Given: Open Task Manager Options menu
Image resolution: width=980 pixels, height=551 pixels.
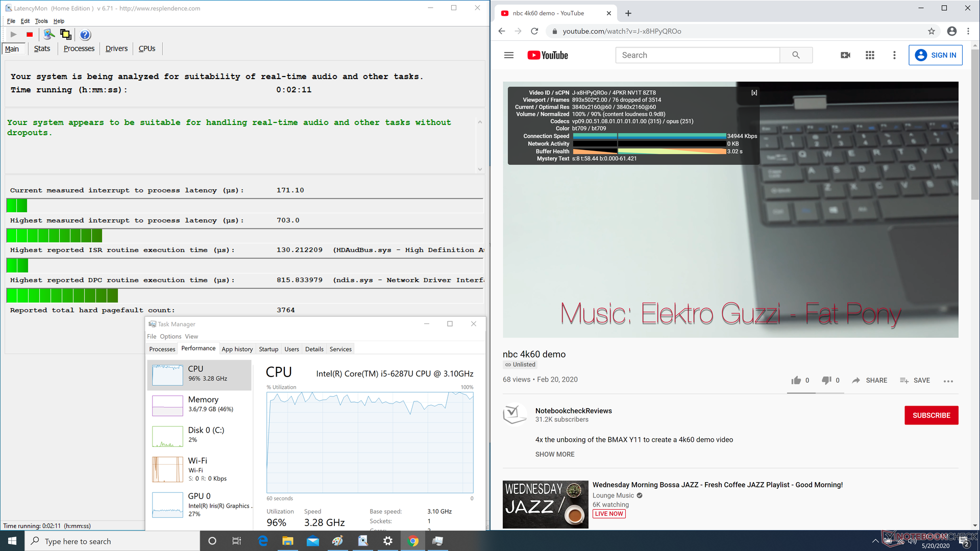Looking at the screenshot, I should point(170,336).
